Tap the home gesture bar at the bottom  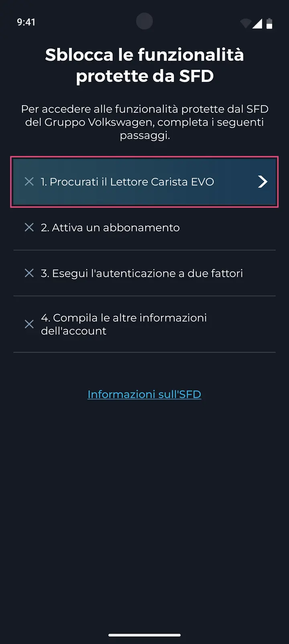[144, 635]
